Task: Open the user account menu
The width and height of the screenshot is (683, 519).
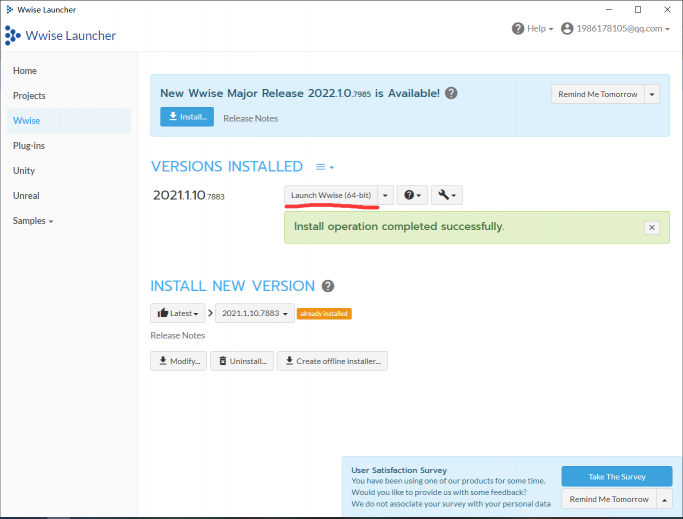Action: pos(616,29)
